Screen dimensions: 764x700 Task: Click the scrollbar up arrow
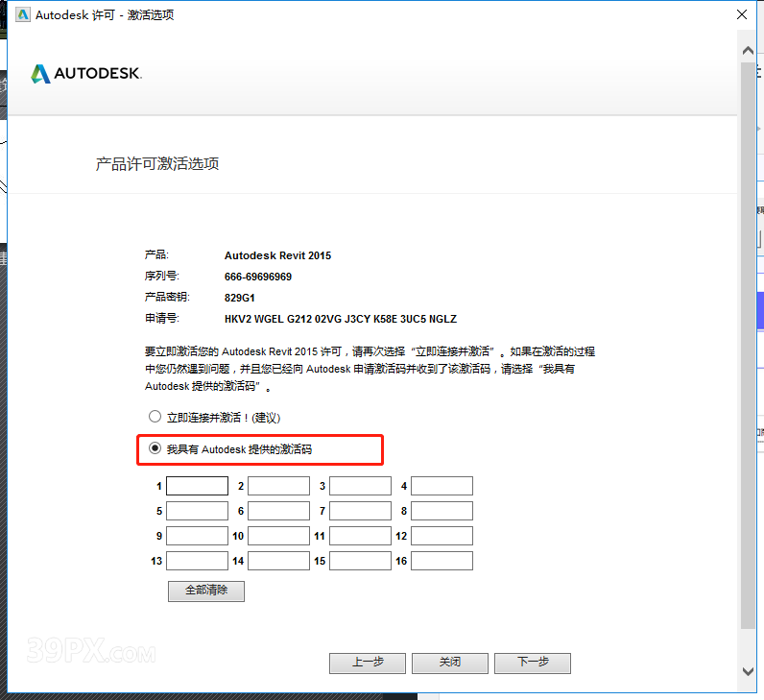point(748,50)
